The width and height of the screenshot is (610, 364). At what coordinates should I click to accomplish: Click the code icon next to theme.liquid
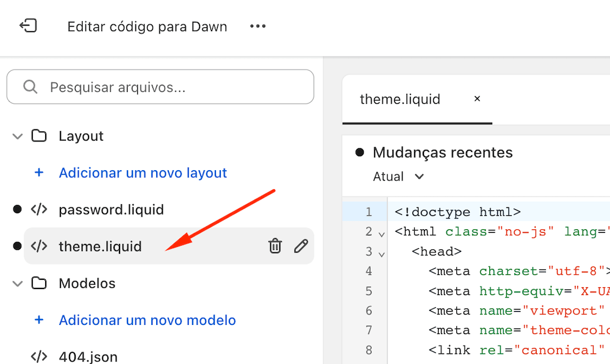[x=39, y=246]
